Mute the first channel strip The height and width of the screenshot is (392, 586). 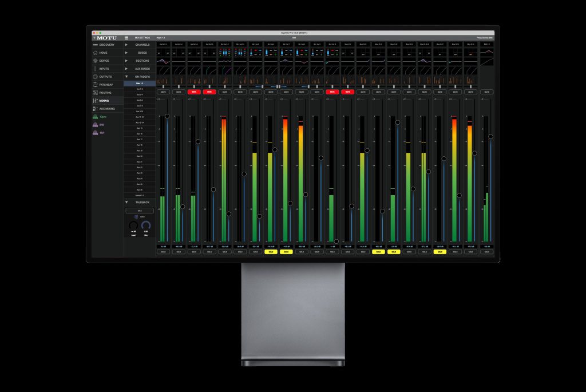click(163, 92)
